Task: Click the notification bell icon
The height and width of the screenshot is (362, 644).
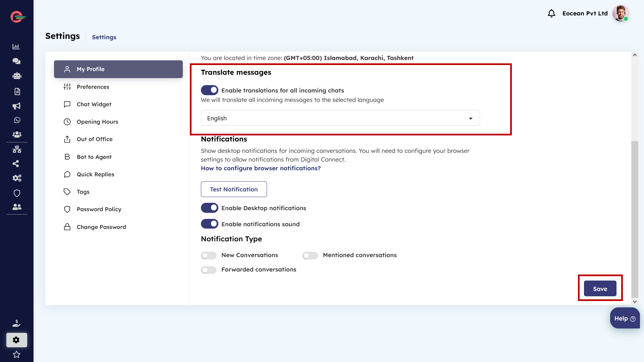Action: (x=551, y=13)
